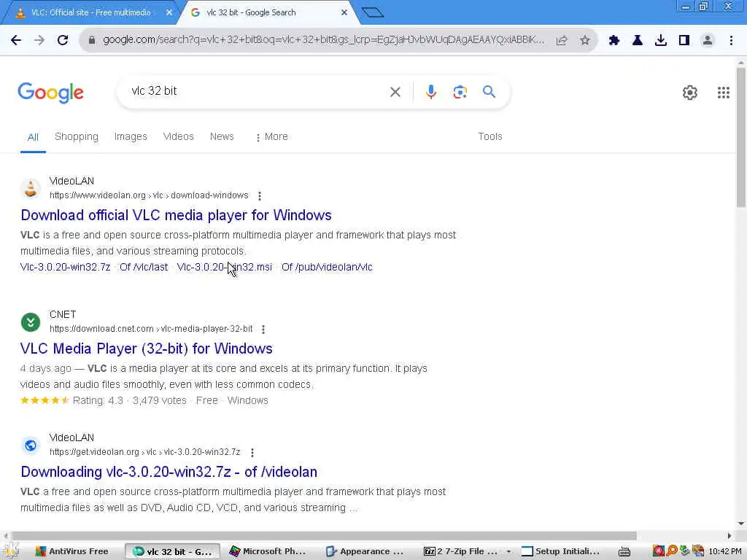Open the Google apps grid
The image size is (747, 560).
tap(723, 93)
